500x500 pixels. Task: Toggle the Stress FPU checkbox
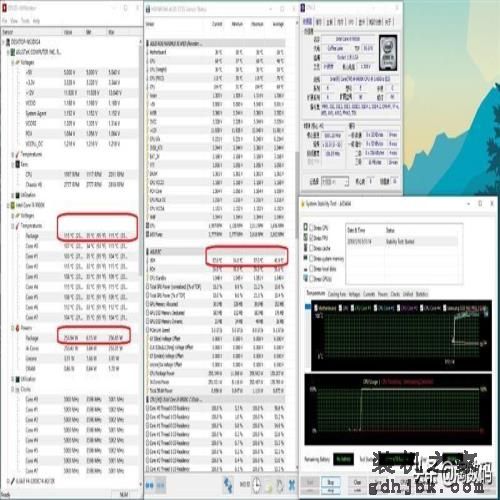(312, 238)
